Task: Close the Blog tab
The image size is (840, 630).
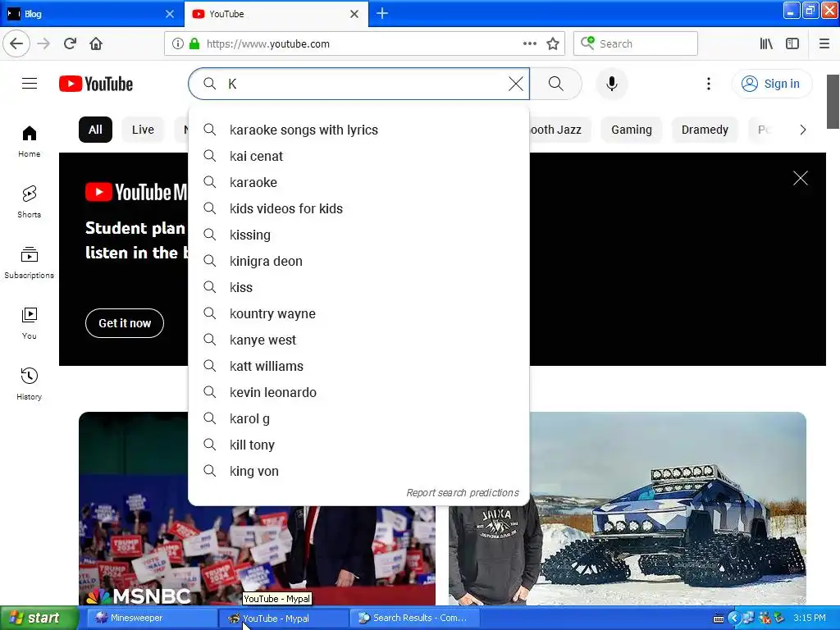Action: click(170, 14)
